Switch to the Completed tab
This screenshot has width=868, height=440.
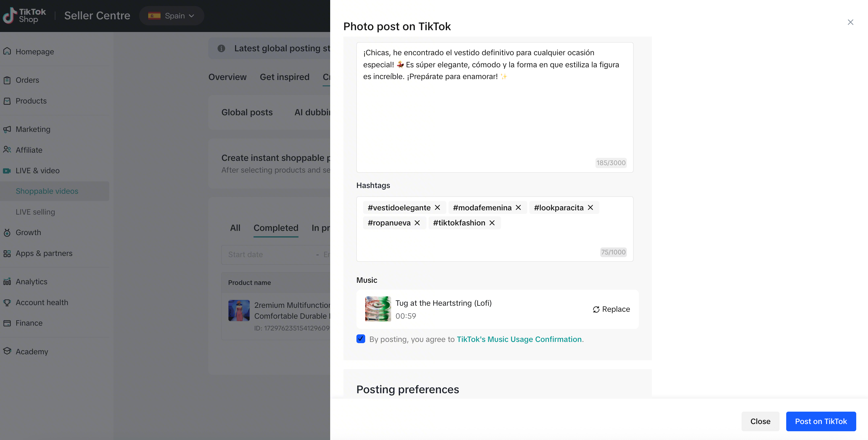pos(276,228)
